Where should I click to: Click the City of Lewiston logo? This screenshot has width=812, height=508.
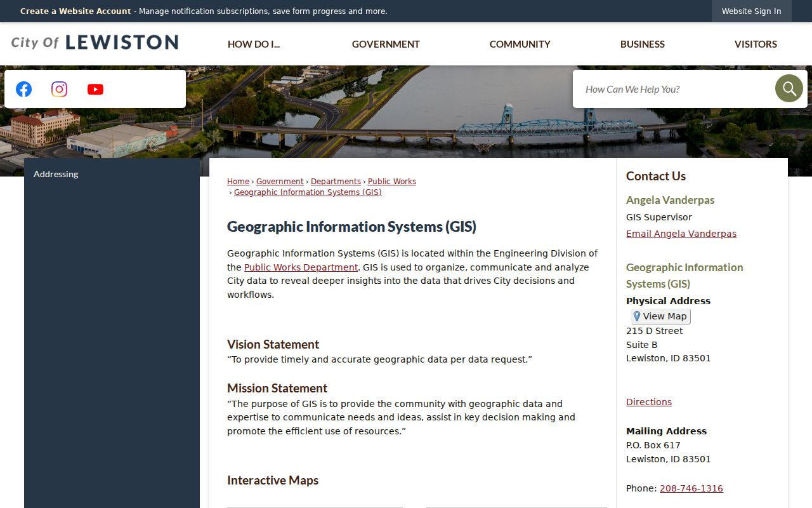[95, 43]
